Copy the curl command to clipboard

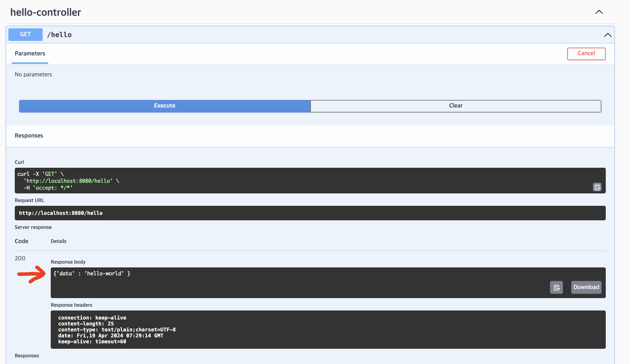(597, 187)
